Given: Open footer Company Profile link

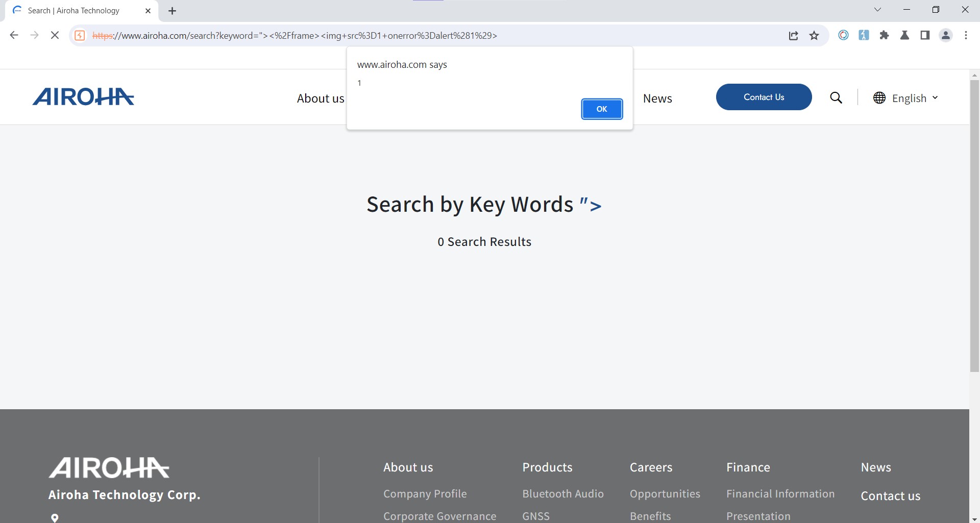Looking at the screenshot, I should [425, 494].
